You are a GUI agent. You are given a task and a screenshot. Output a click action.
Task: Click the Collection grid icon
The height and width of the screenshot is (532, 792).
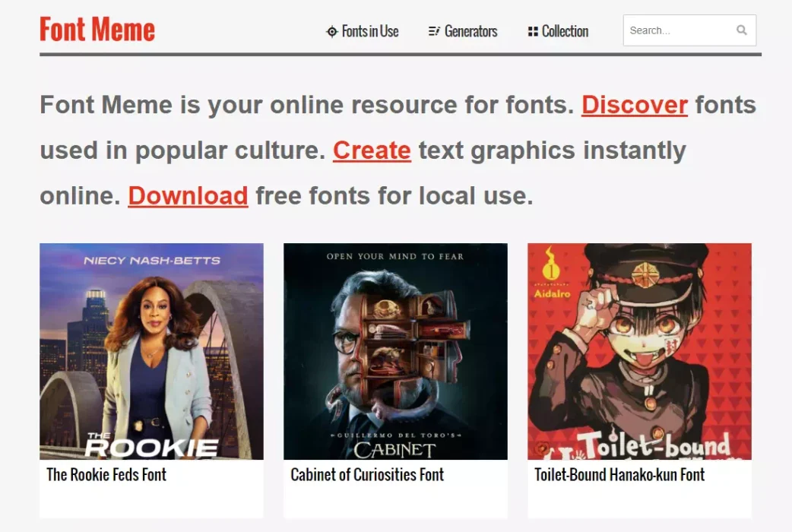pyautogui.click(x=533, y=31)
